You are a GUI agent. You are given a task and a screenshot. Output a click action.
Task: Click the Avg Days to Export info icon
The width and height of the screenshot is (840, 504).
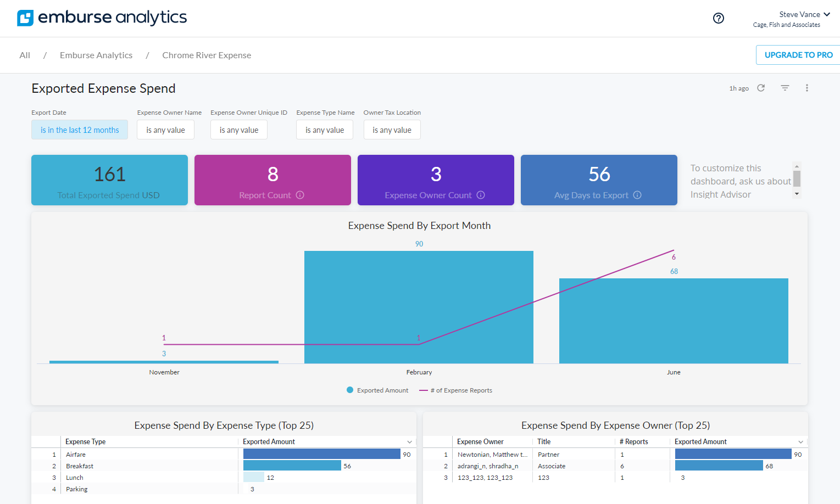tap(637, 195)
